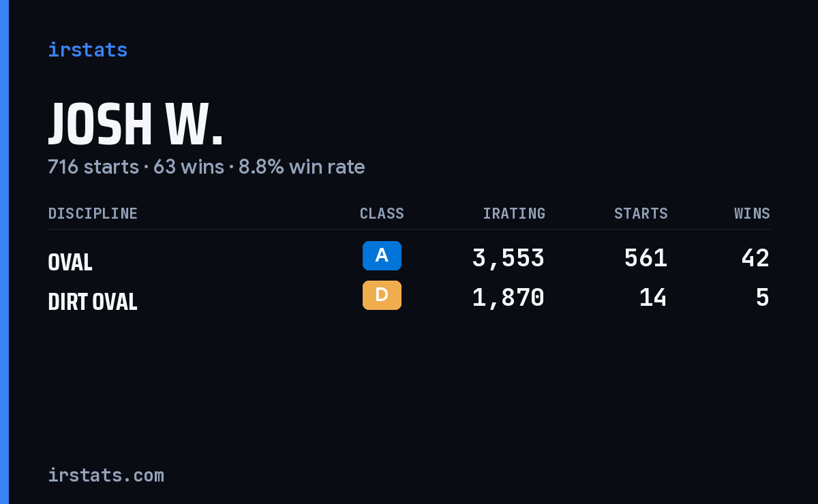Select the OVAL discipline row
818x504 pixels.
pos(409,259)
